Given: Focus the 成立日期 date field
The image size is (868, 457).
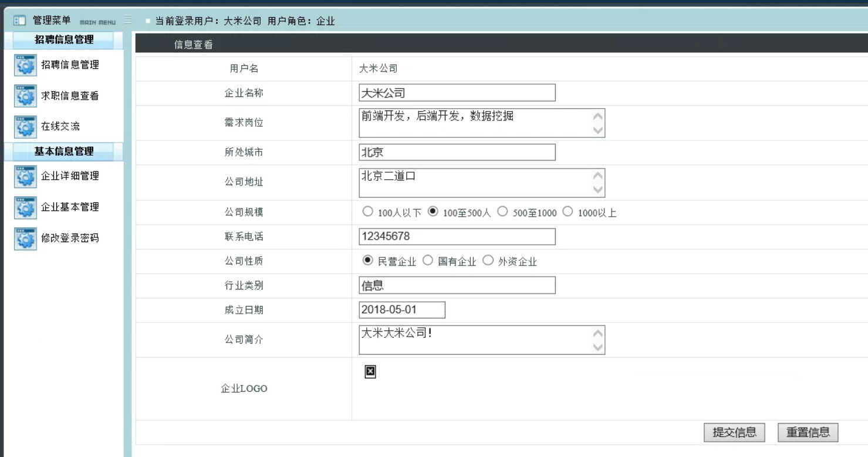Looking at the screenshot, I should pos(402,310).
